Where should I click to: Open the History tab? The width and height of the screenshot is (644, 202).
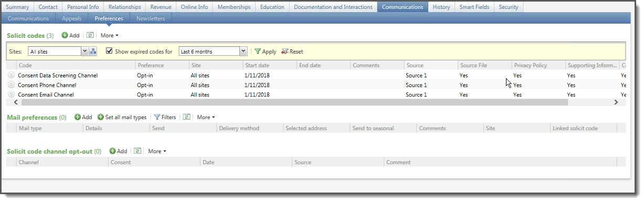point(441,7)
